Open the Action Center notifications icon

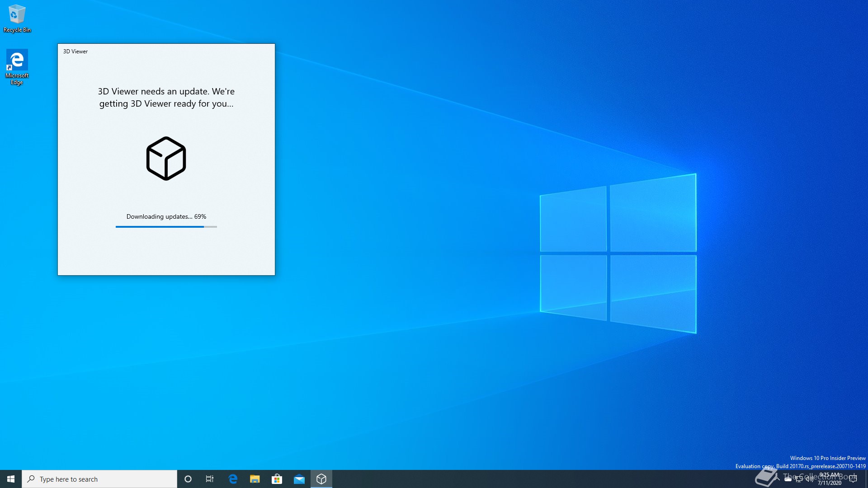[x=854, y=479]
